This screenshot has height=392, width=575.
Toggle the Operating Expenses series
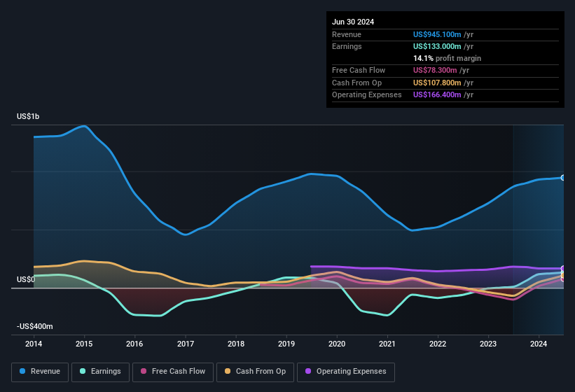[346, 372]
